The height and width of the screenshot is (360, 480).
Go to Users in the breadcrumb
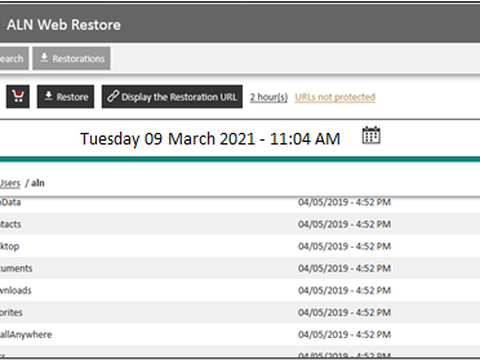pos(10,183)
